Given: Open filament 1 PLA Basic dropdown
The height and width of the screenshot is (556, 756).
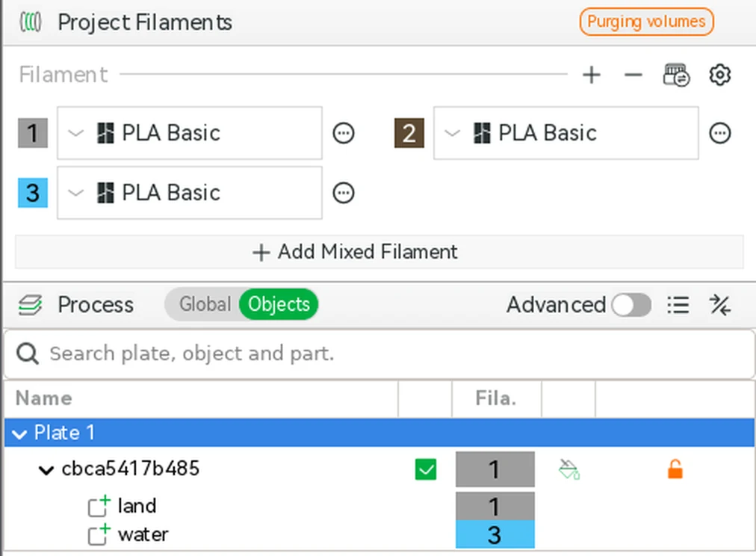Looking at the screenshot, I should click(190, 133).
